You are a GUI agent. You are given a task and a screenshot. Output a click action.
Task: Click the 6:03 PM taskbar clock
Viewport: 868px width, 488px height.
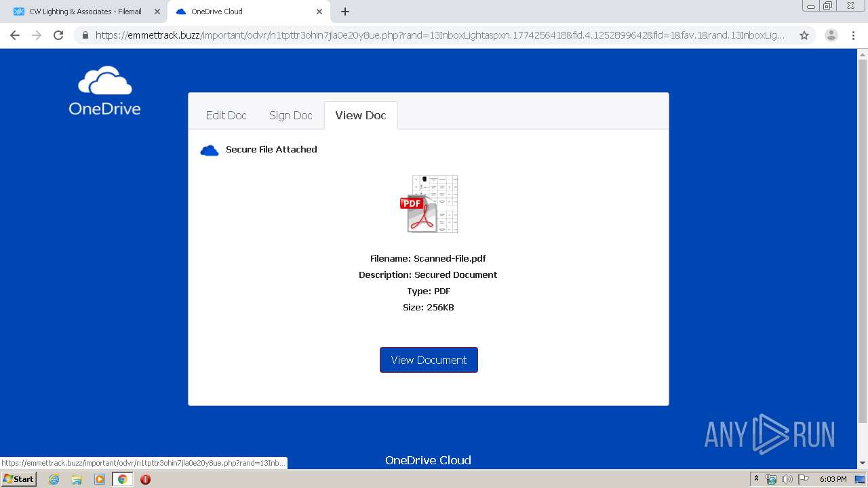[x=833, y=479]
